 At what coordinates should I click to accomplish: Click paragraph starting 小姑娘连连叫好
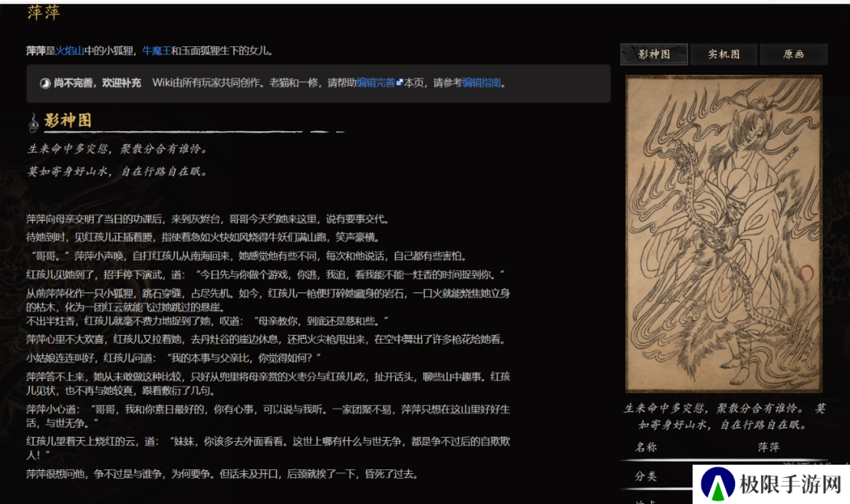pos(173,359)
